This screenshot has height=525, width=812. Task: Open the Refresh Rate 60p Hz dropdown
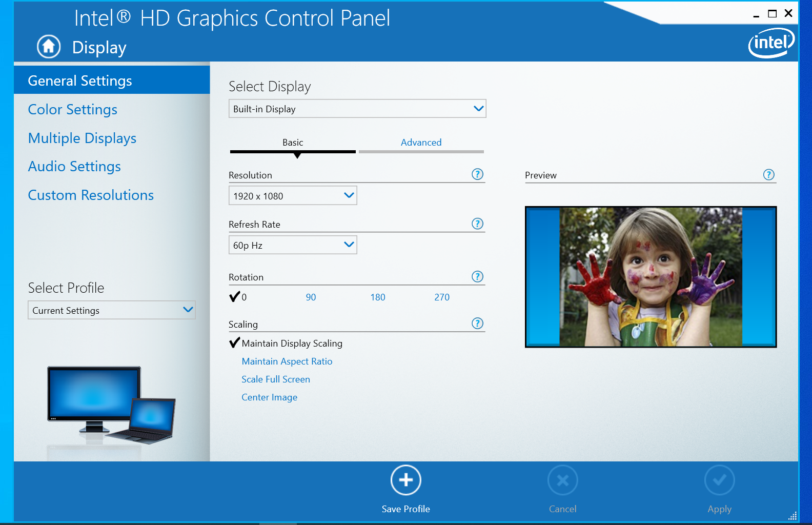point(293,245)
